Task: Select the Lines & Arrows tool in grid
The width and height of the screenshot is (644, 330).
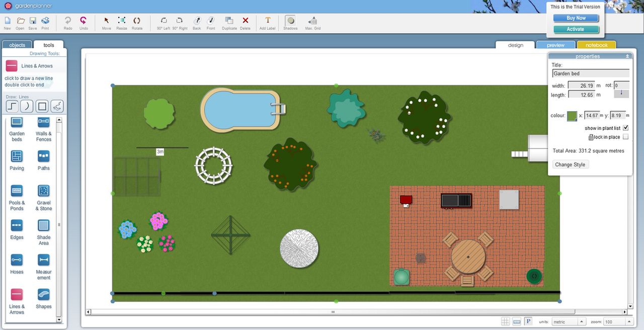Action: point(17,301)
